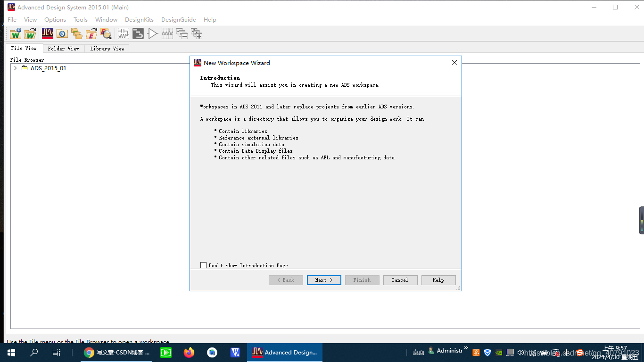The image size is (644, 362).
Task: Click the blue V4 taskbar icon
Action: pos(235,353)
